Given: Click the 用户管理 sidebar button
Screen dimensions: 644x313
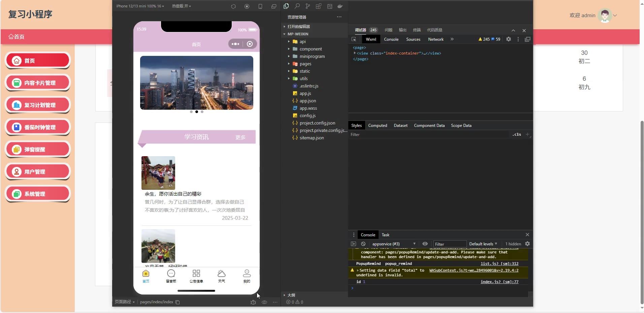Looking at the screenshot, I should point(38,172).
